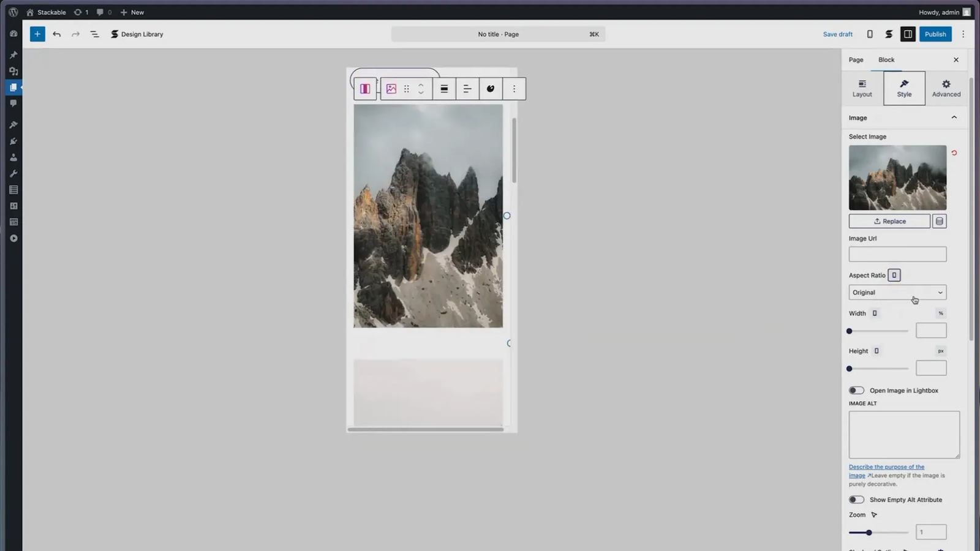Open the Layout tab
This screenshot has width=980, height=551.
click(862, 88)
